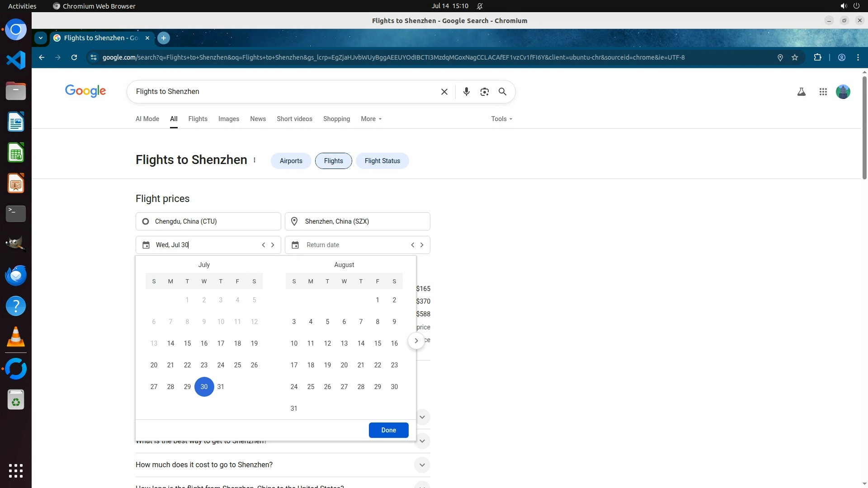The height and width of the screenshot is (488, 868).
Task: Switch to the AI Mode tab
Action: pos(147,119)
